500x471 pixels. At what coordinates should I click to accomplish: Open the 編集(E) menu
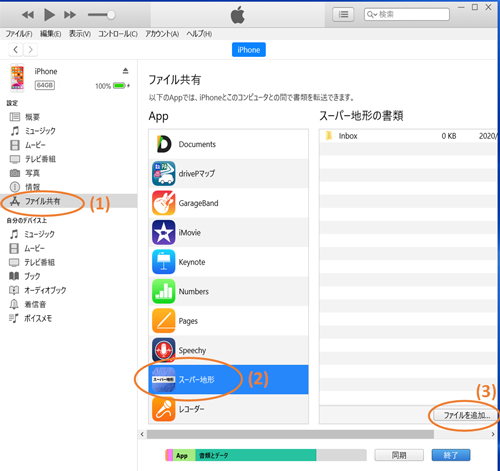pyautogui.click(x=50, y=34)
